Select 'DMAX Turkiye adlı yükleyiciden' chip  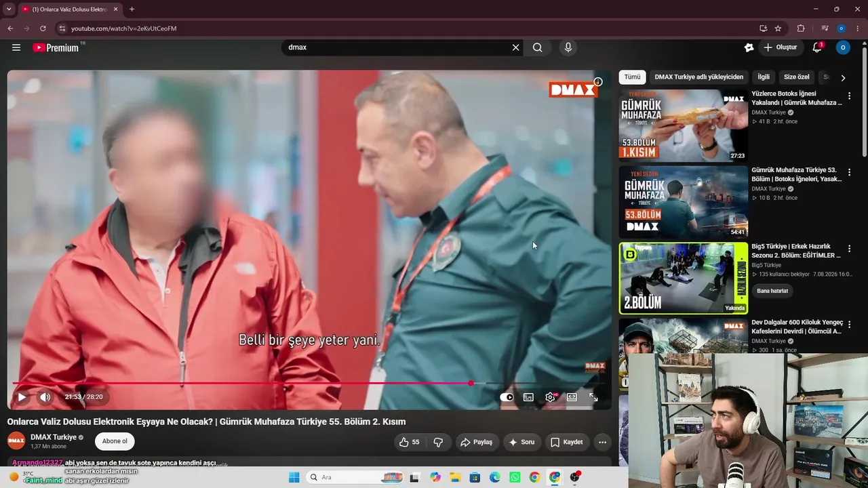click(x=699, y=77)
